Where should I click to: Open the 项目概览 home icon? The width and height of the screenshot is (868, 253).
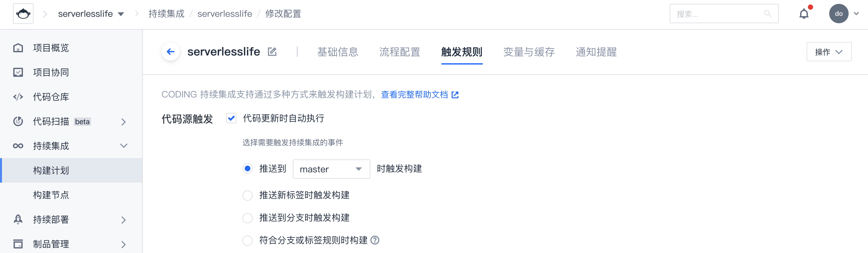pos(18,48)
